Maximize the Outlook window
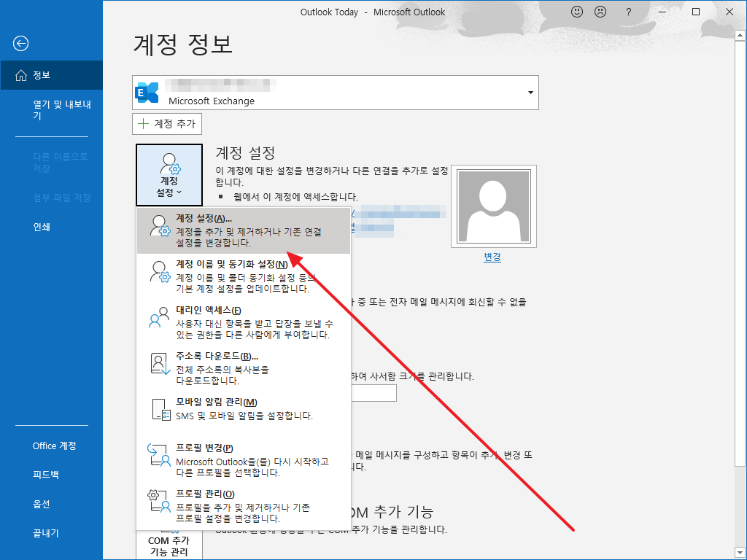This screenshot has width=747, height=560. pyautogui.click(x=696, y=12)
